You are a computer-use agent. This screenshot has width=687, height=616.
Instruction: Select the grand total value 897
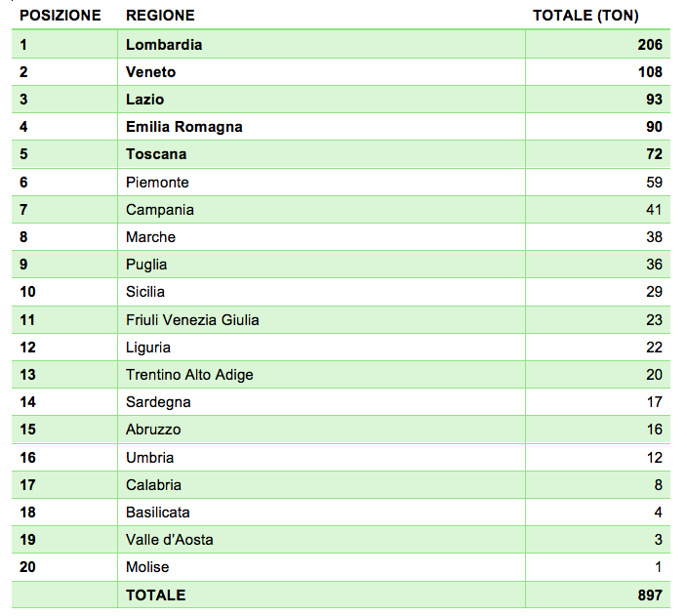[x=649, y=595]
